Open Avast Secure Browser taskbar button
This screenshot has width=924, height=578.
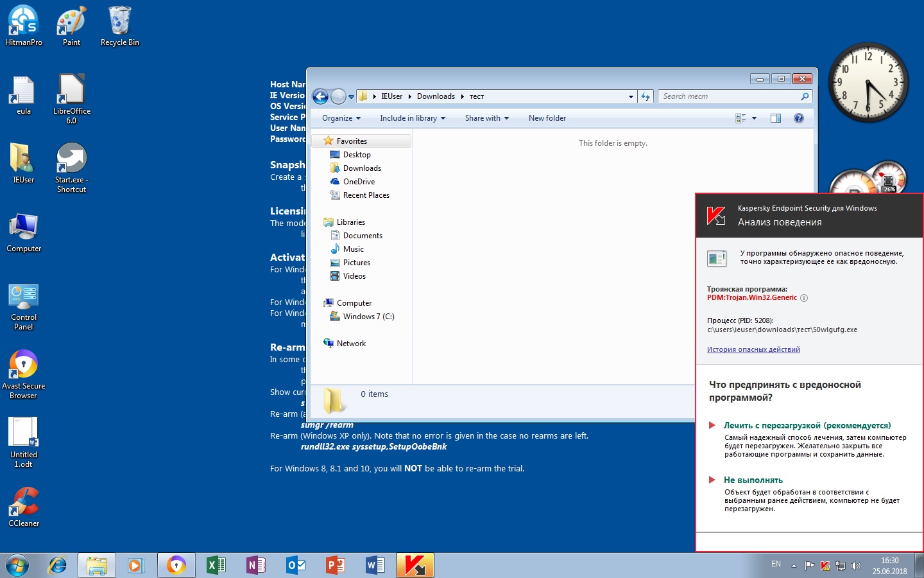(x=176, y=565)
